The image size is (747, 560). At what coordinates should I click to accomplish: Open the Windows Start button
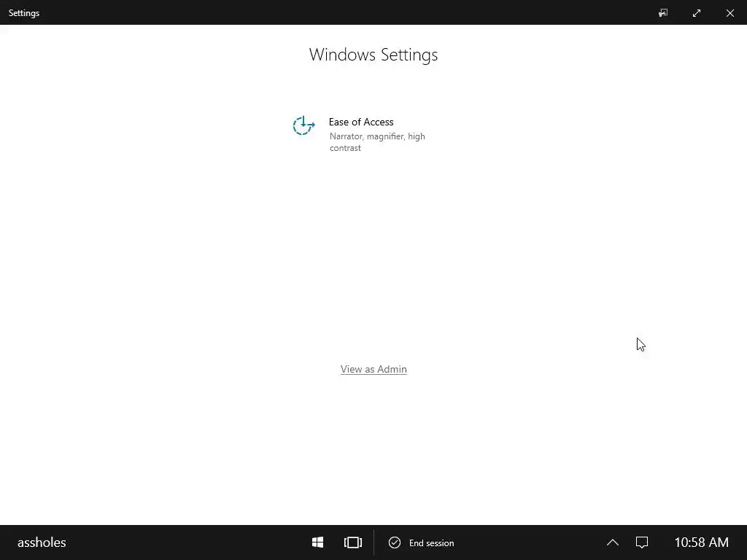click(x=317, y=542)
